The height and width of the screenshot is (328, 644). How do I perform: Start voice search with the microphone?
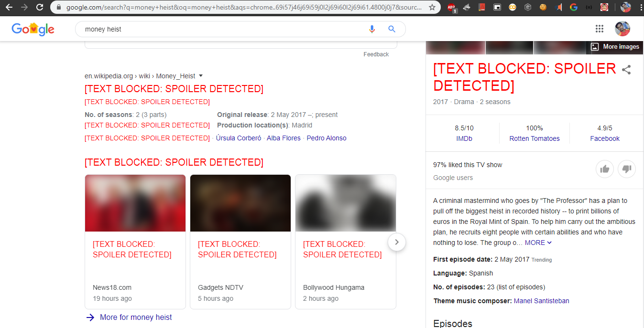[x=372, y=29]
